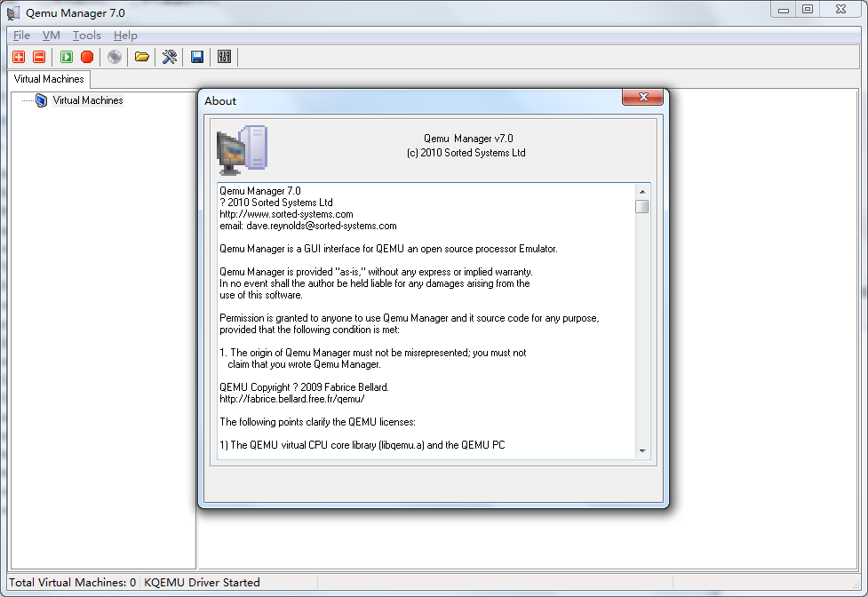868x597 pixels.
Task: Open the yellow folder toolbar icon
Action: [142, 57]
